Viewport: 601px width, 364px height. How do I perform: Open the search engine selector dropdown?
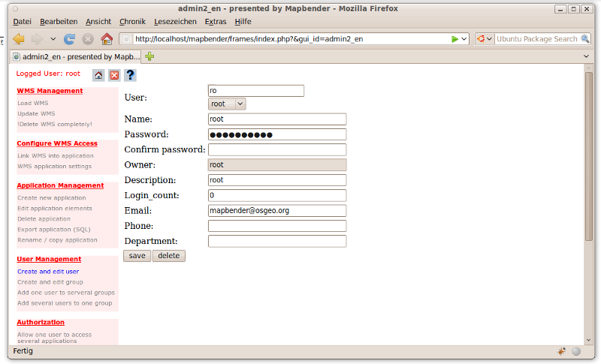tap(485, 39)
